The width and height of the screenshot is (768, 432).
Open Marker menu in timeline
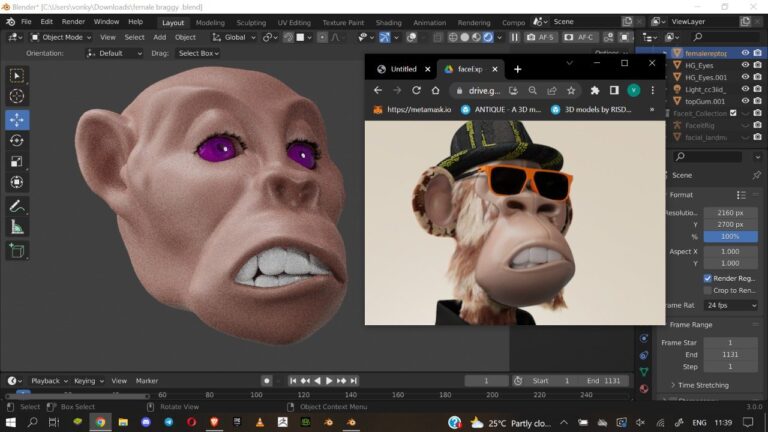click(146, 381)
